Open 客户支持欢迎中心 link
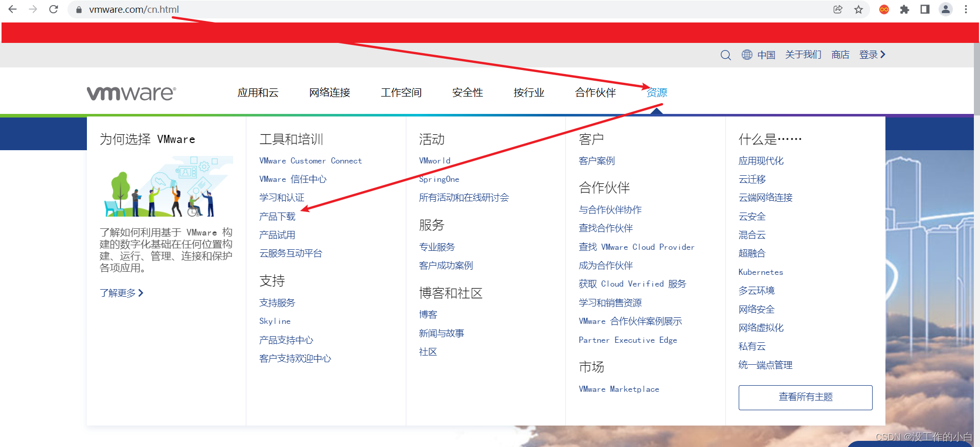Screen dimensions: 980x447 (x=295, y=359)
